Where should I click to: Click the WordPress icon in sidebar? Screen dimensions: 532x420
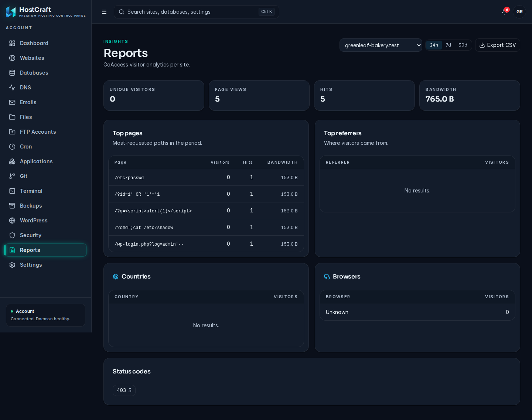pos(12,221)
